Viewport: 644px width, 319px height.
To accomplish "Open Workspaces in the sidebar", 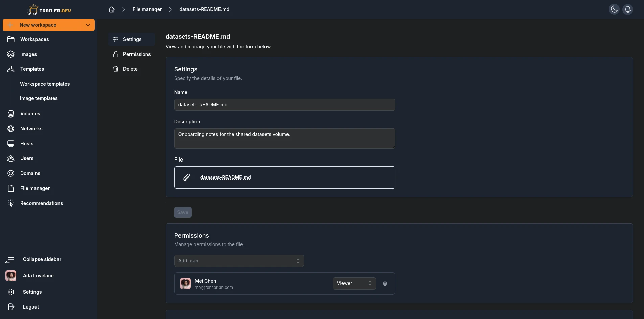I will point(34,39).
